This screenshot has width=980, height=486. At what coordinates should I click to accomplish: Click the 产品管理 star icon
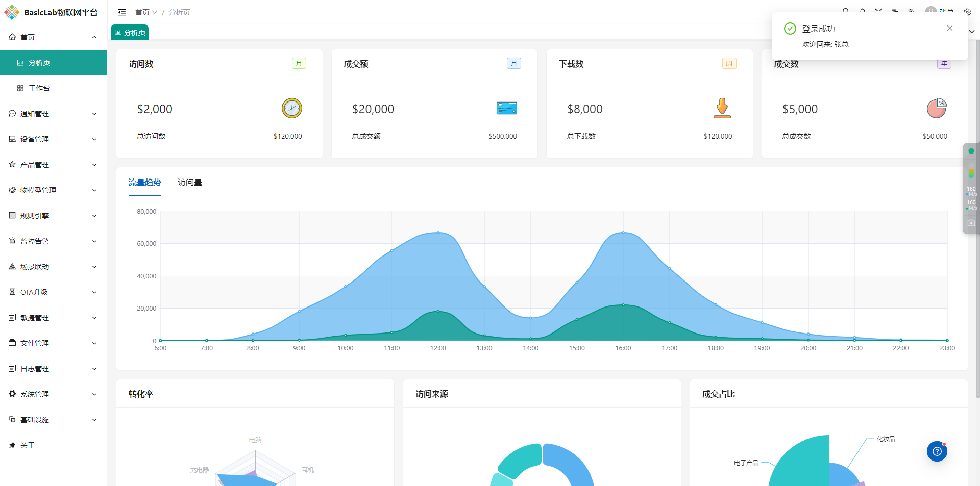pyautogui.click(x=12, y=164)
